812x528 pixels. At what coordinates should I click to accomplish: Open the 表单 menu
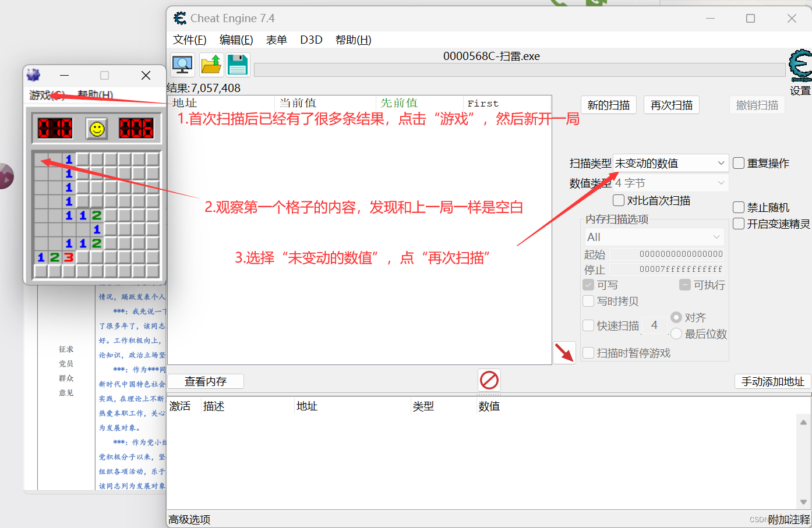pos(277,40)
